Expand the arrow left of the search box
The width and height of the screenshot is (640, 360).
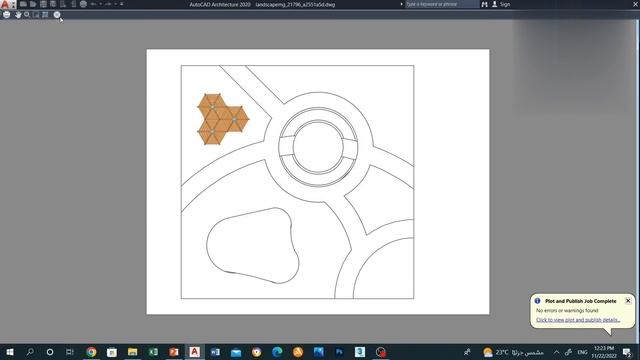point(402,4)
